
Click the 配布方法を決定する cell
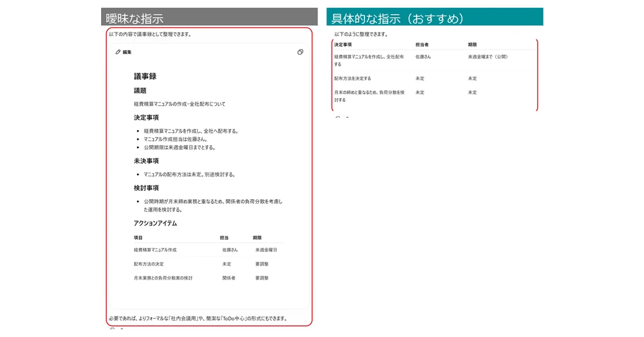(x=352, y=79)
